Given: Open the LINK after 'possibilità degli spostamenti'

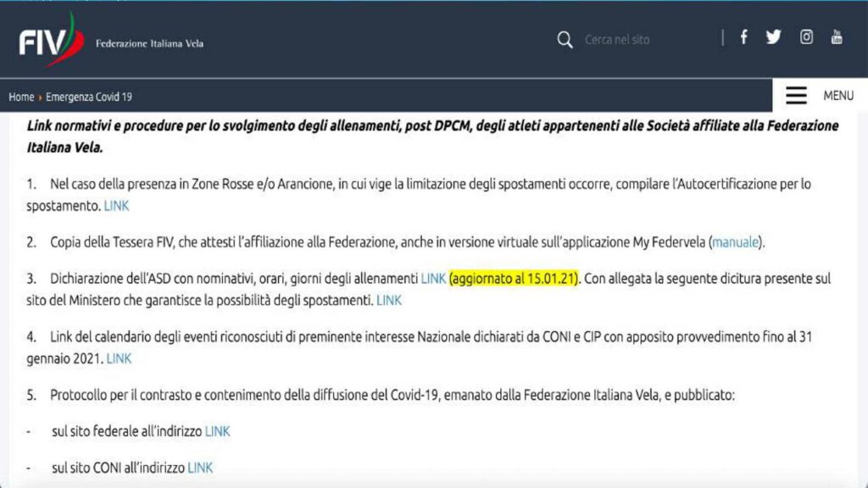Looking at the screenshot, I should tap(389, 300).
